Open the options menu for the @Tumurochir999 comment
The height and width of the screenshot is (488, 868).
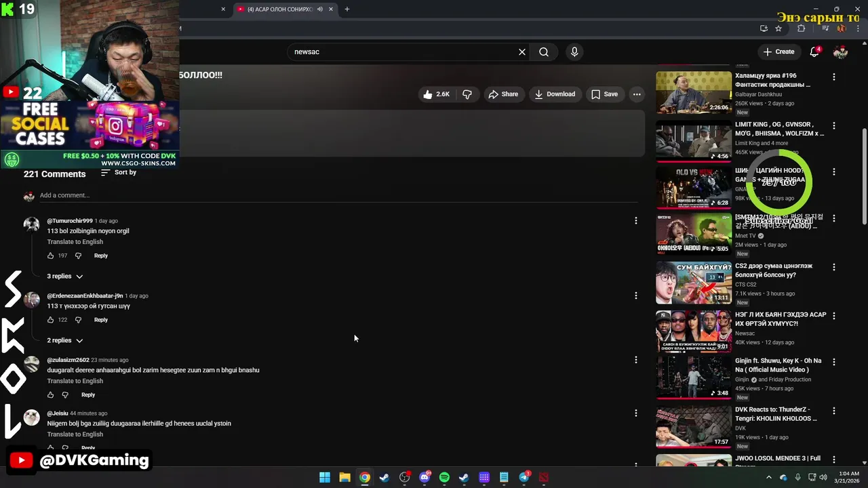635,220
